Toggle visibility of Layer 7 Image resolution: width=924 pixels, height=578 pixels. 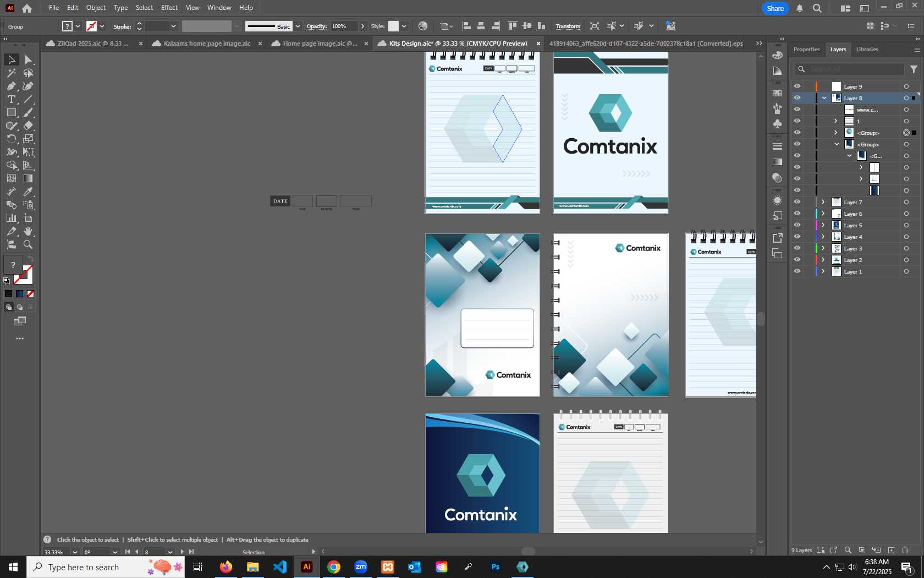(797, 202)
